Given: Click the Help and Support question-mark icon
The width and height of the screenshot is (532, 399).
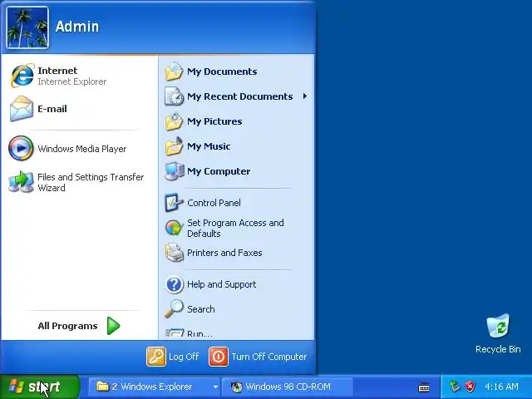Looking at the screenshot, I should (174, 284).
